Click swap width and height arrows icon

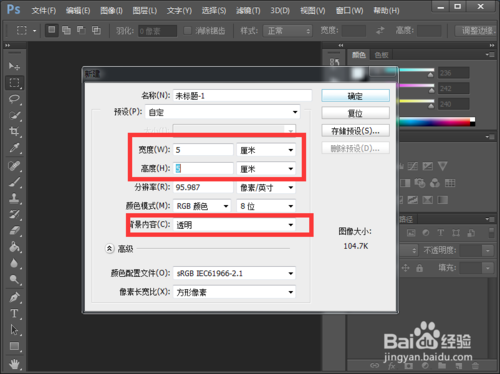point(380,31)
